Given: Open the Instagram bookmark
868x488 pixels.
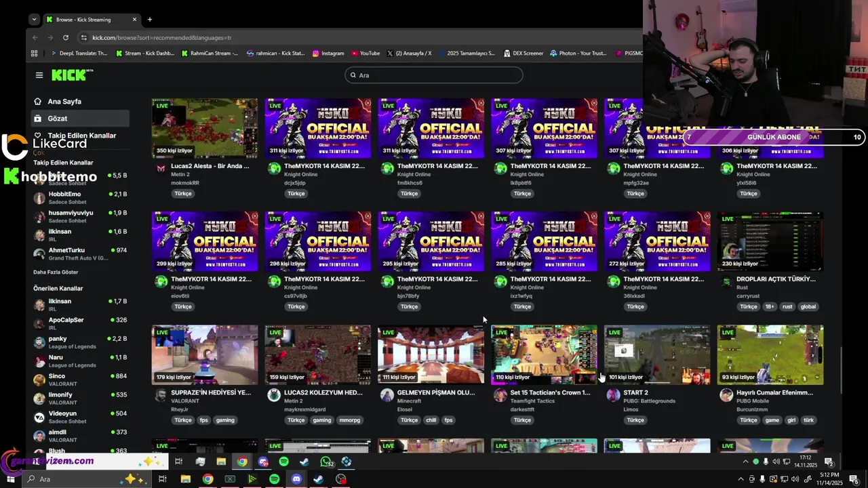Looking at the screenshot, I should [x=328, y=53].
